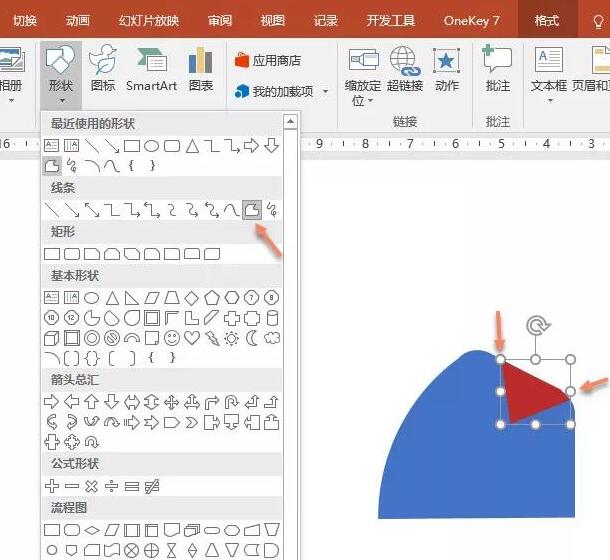Select the straight line in 线条 section
The width and height of the screenshot is (610, 560).
52,210
